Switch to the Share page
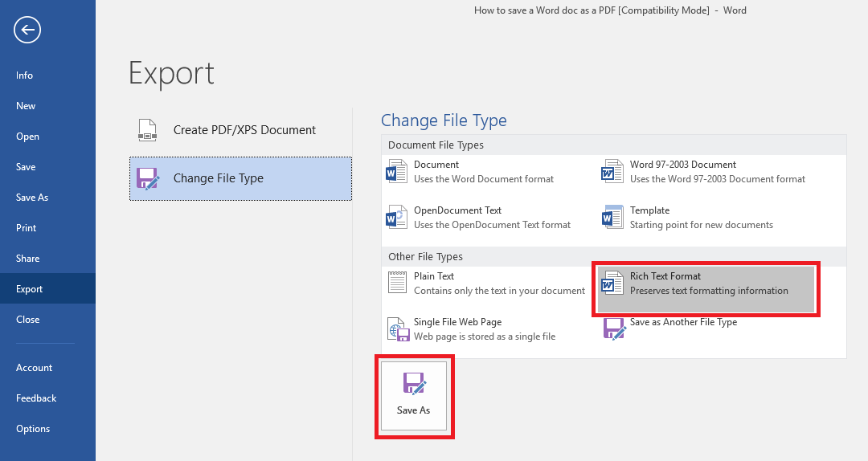 pyautogui.click(x=27, y=259)
